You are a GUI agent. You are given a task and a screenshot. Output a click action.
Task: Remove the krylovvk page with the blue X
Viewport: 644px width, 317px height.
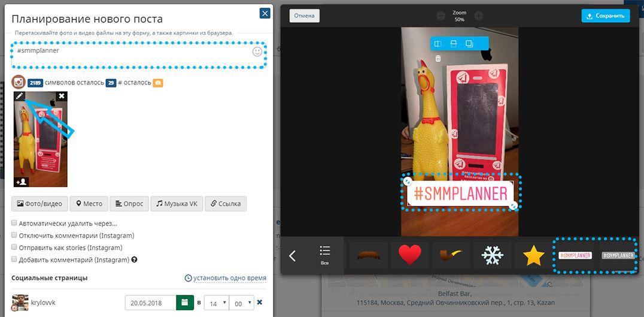(x=260, y=302)
